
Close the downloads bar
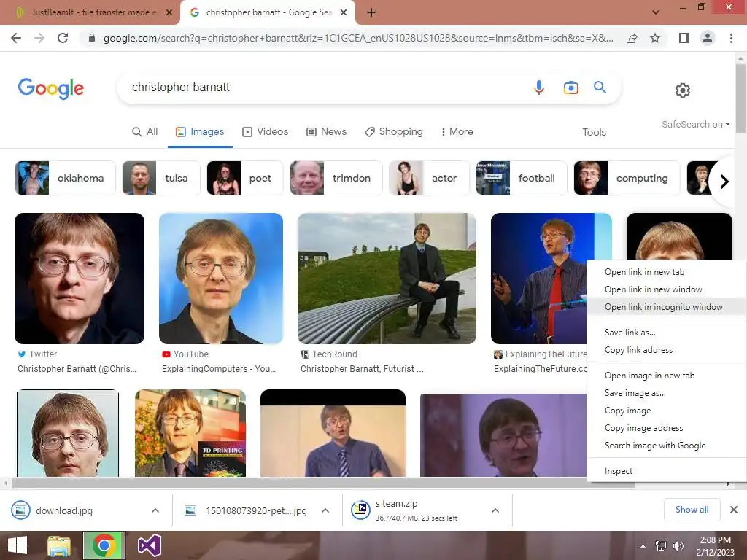(734, 510)
